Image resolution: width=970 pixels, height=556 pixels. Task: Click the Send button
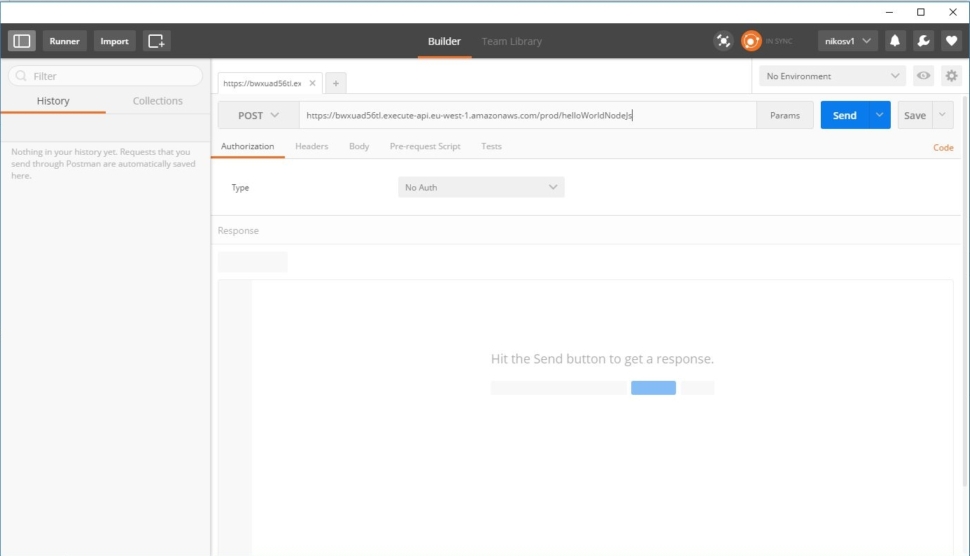point(844,115)
